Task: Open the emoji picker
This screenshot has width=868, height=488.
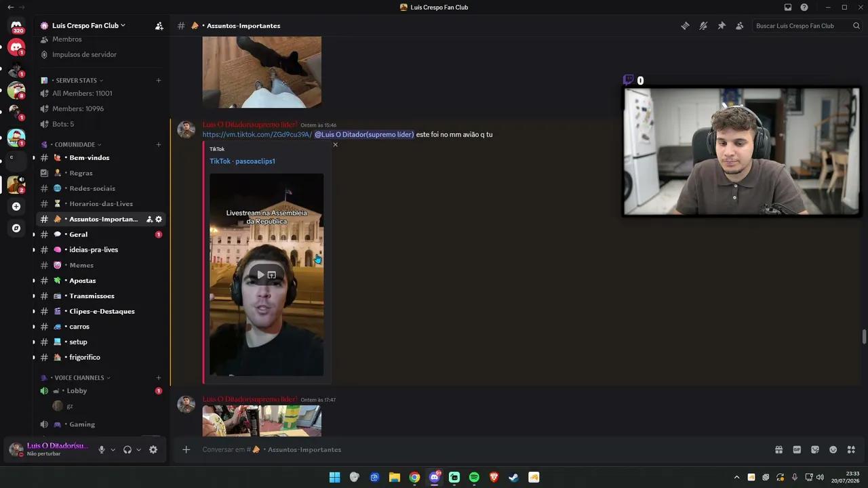Action: coord(833,449)
